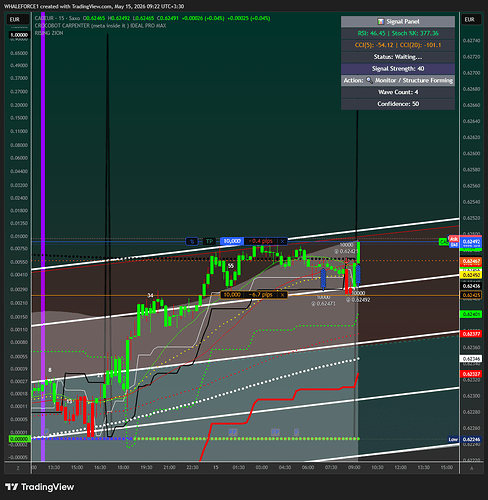This screenshot has width=488, height=500.
Task: Select the RISING ZION indicator label
Action: (x=49, y=33)
